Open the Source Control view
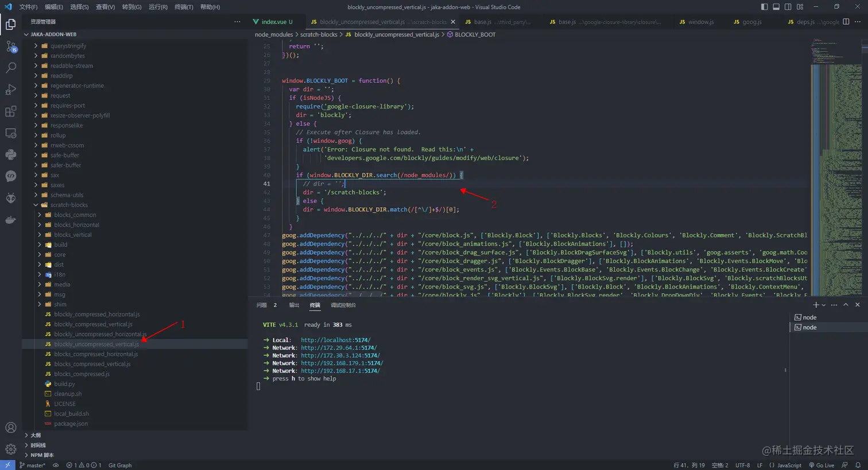This screenshot has height=470, width=868. click(x=11, y=46)
